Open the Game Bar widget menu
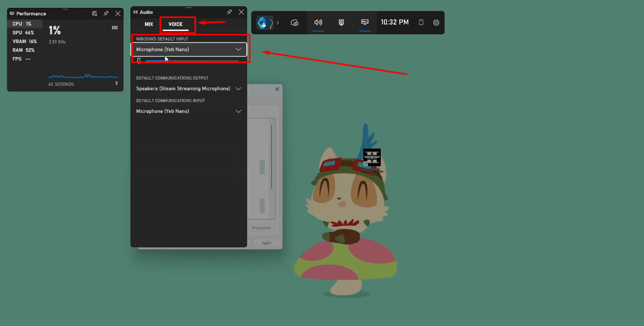Image resolution: width=644 pixels, height=326 pixels. (295, 23)
